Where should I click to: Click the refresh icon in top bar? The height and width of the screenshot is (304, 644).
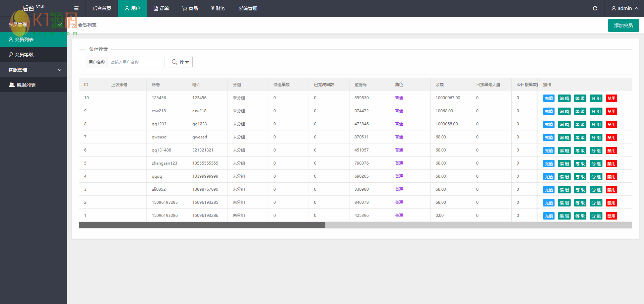pyautogui.click(x=595, y=8)
